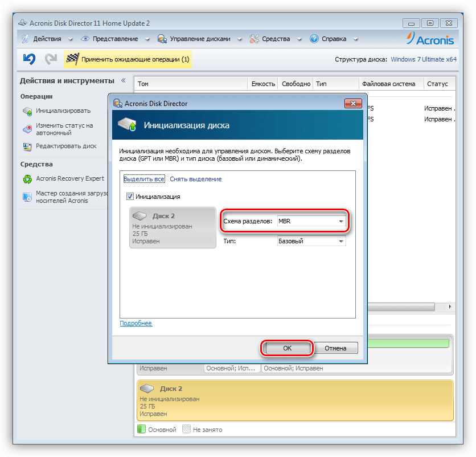This screenshot has width=476, height=457.
Task: Expand the Help menu arrow
Action: tap(356, 39)
